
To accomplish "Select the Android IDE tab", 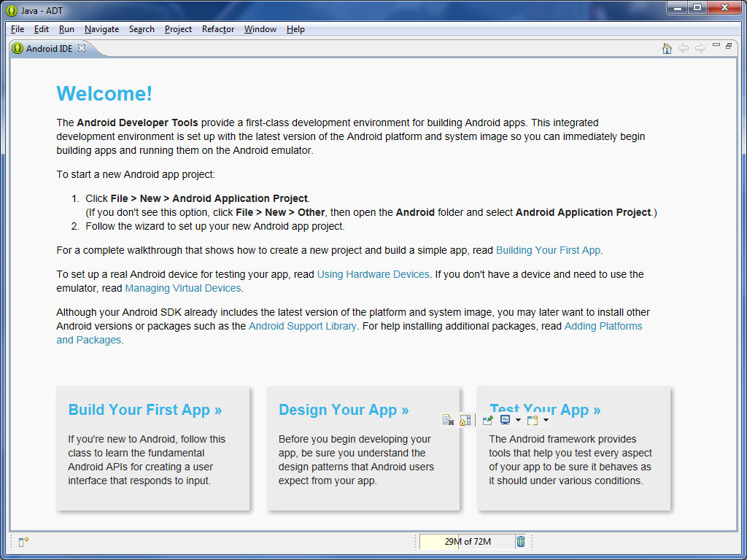I will tap(49, 49).
